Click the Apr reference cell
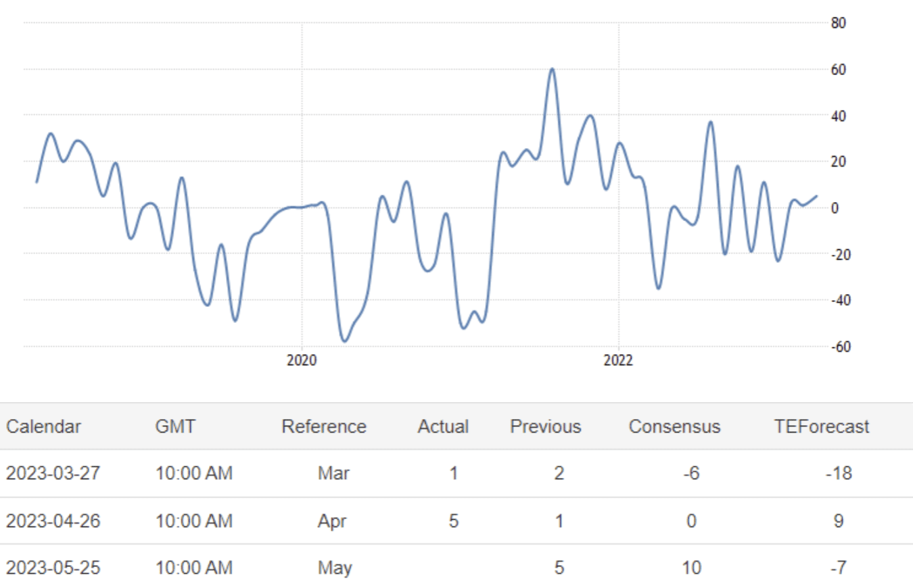 tap(333, 521)
